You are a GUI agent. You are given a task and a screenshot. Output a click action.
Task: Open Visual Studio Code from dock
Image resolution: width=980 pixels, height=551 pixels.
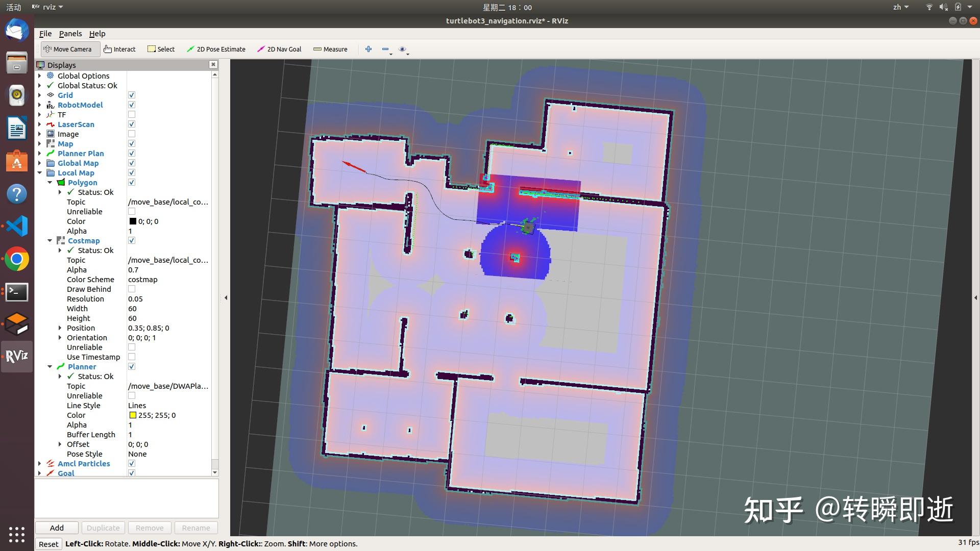pos(17,226)
